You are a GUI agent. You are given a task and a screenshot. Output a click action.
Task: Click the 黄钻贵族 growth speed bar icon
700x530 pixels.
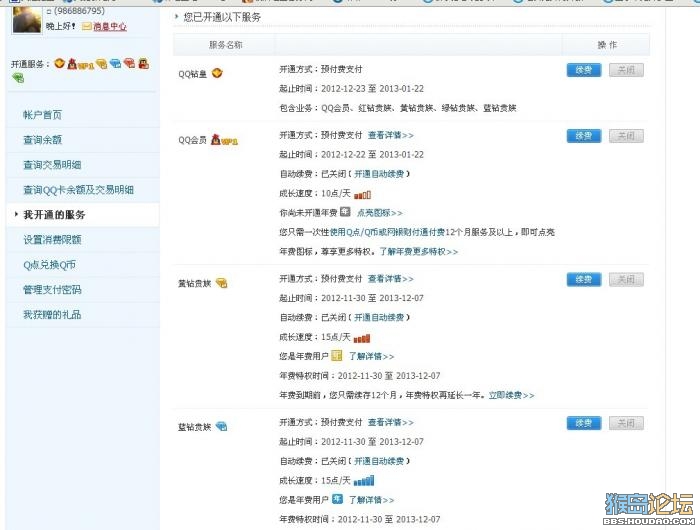[x=362, y=338]
